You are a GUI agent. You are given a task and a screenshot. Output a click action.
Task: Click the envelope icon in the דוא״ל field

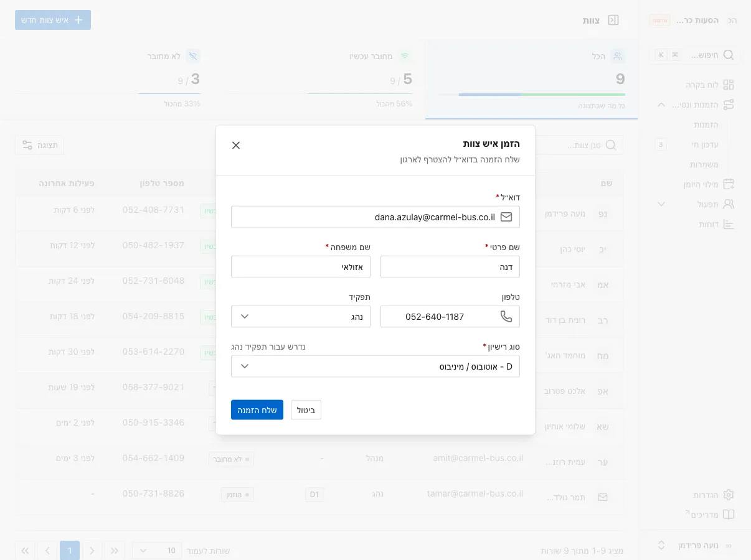pos(506,217)
